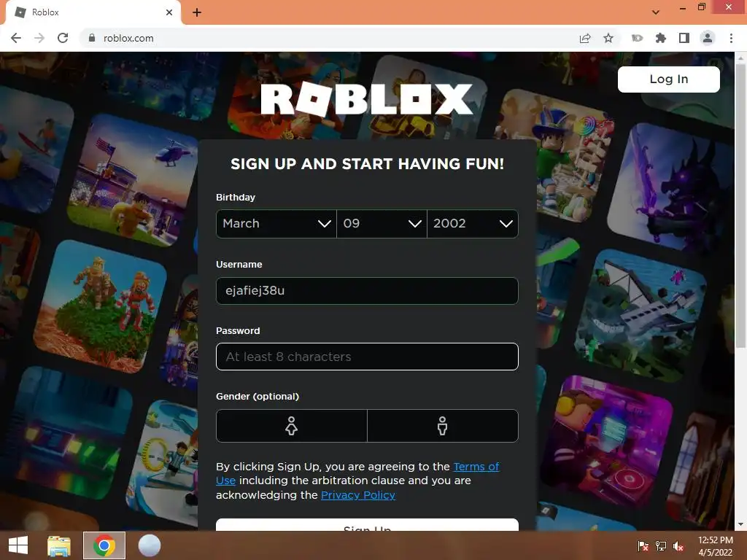The image size is (747, 560).
Task: Click the scrollbar up arrow
Action: [x=740, y=58]
